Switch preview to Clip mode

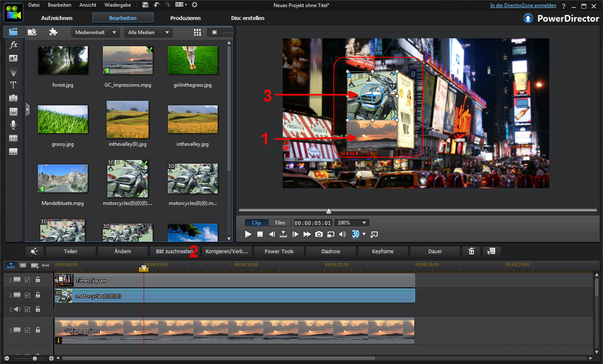pos(257,223)
